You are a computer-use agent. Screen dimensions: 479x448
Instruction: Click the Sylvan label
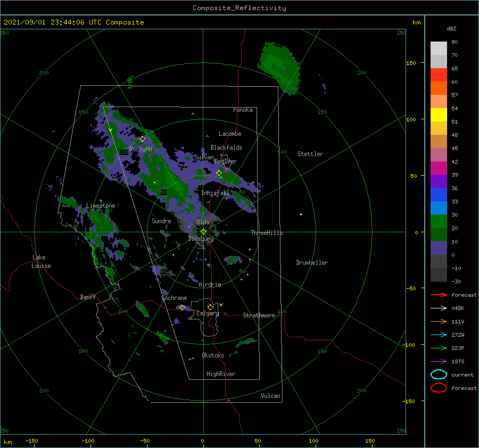[x=204, y=157]
